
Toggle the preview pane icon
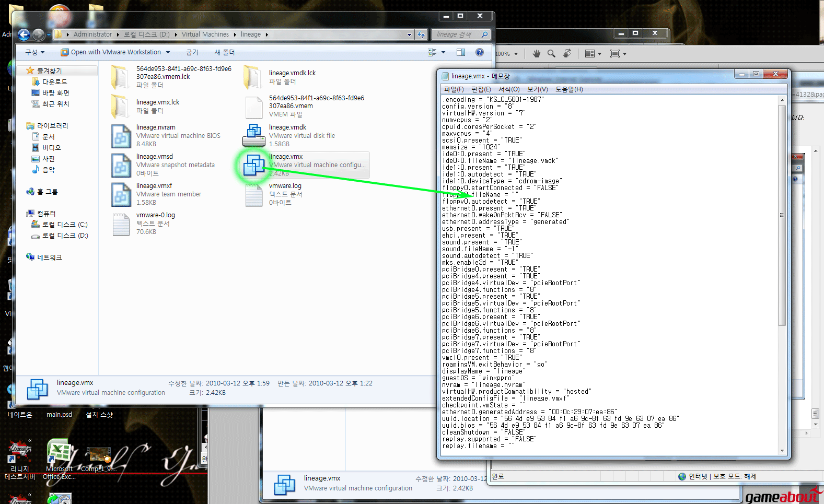(461, 52)
